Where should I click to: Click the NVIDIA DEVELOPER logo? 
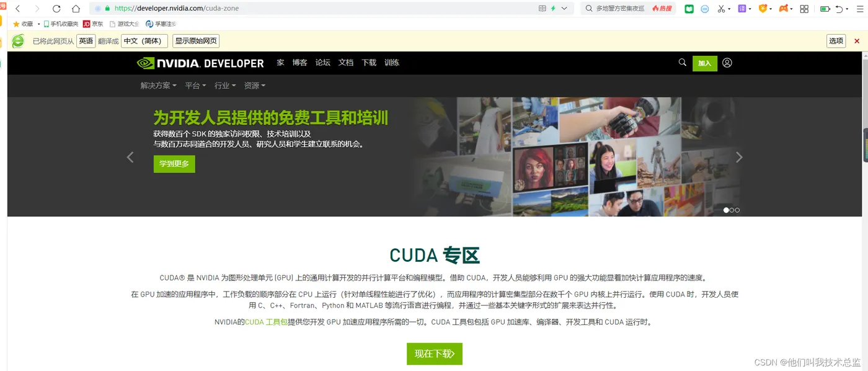tap(200, 63)
